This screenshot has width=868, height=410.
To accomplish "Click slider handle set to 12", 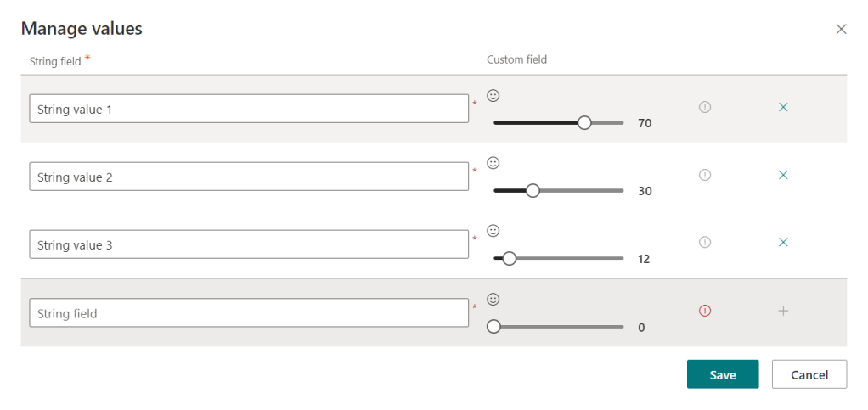I will pos(510,259).
